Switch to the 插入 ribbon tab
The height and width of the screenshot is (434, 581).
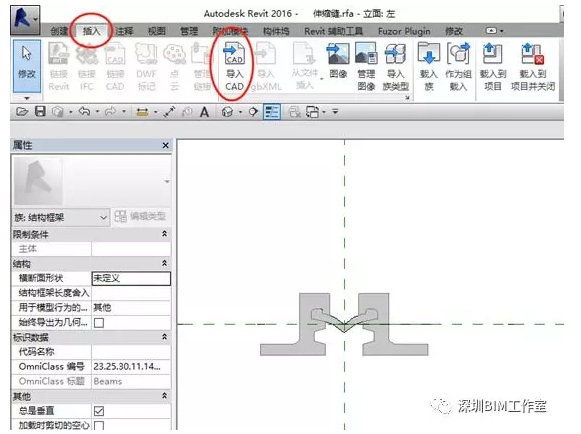click(x=92, y=31)
